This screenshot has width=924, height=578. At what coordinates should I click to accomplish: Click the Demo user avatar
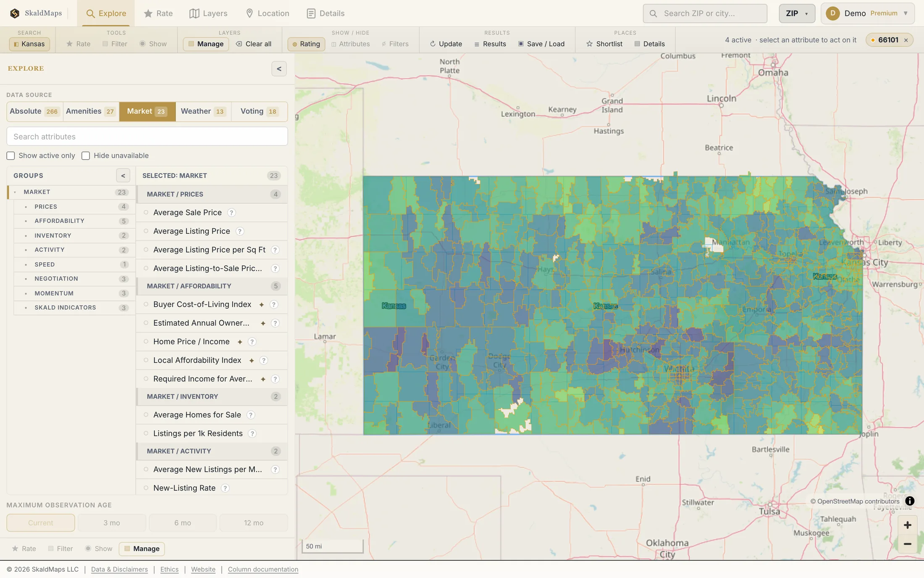[832, 13]
